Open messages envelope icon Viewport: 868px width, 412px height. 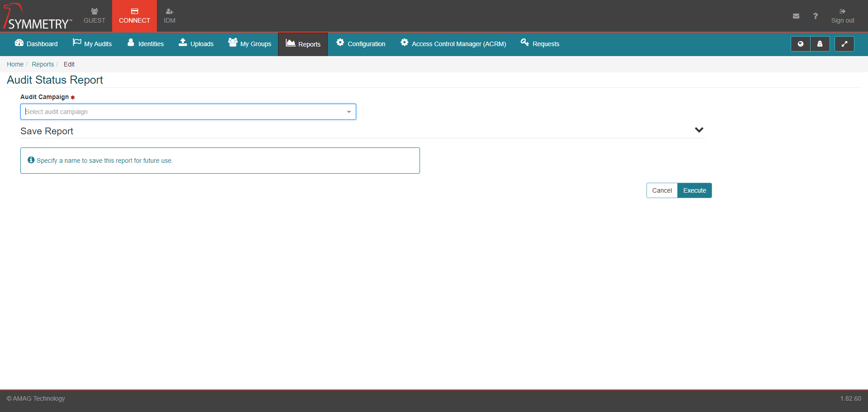tap(796, 16)
